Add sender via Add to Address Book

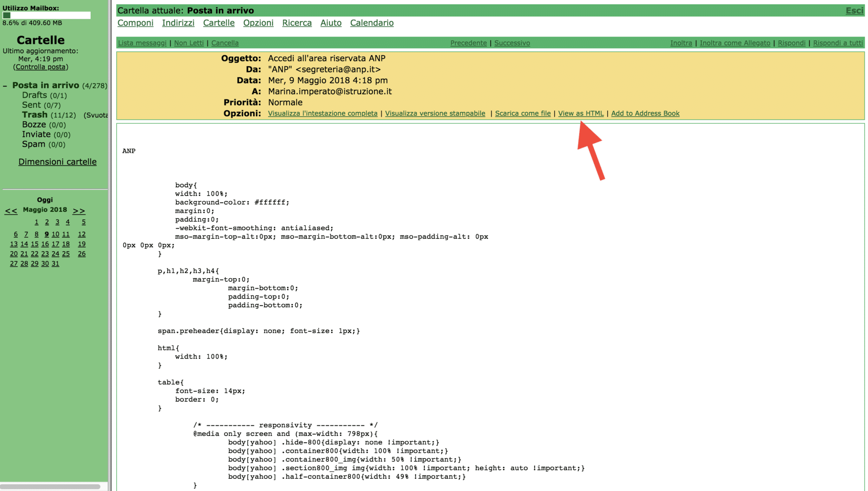(x=645, y=113)
